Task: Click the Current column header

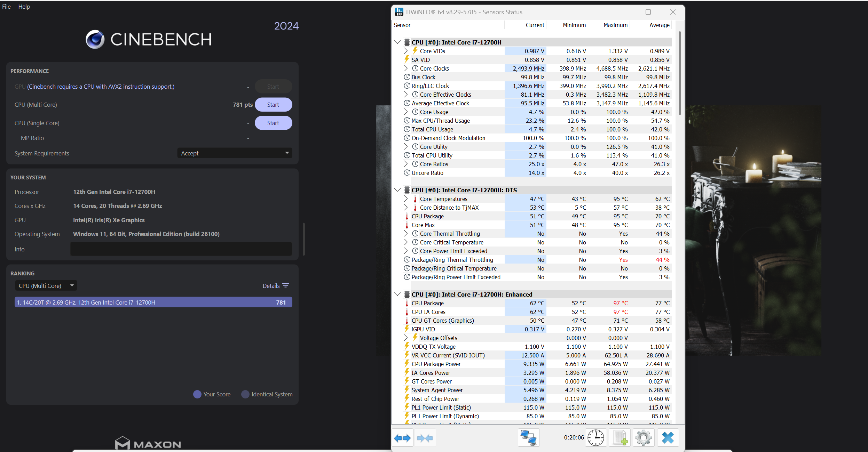Action: (x=525, y=25)
